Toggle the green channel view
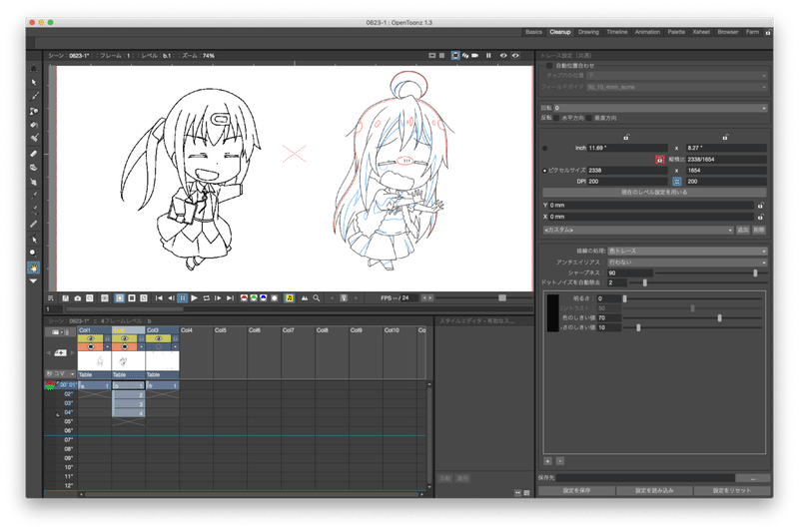 coord(254,298)
